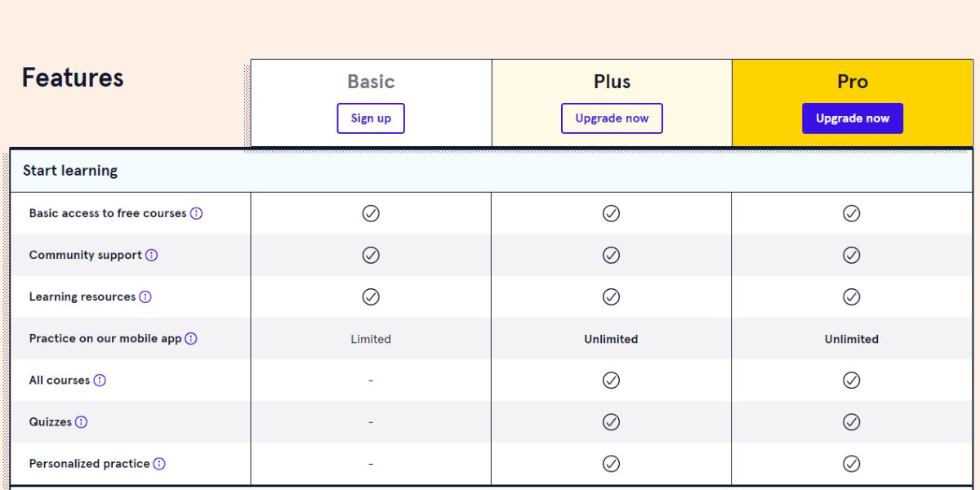Select the Pro plan heading
Viewport: 980px width, 490px height.
[x=852, y=82]
